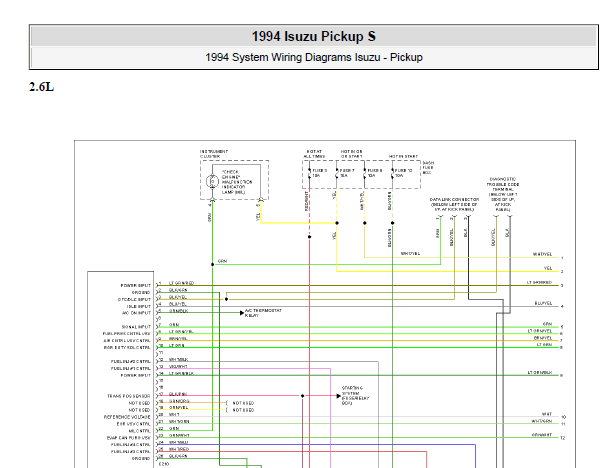This screenshot has width=604, height=468.
Task: Click the Fuse 12 10A label
Action: 403,173
